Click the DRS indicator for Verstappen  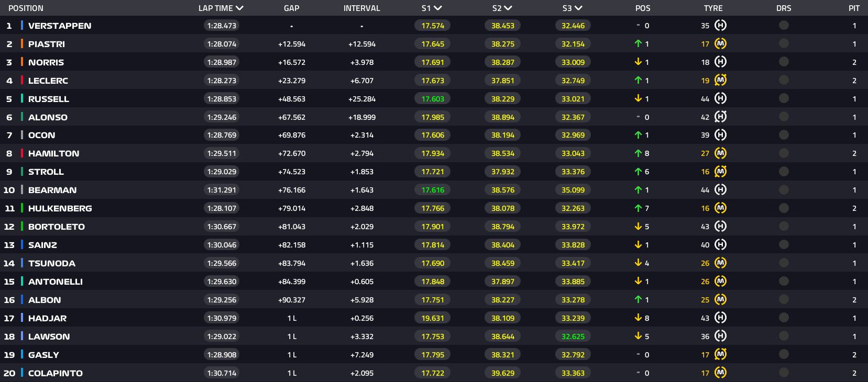784,26
